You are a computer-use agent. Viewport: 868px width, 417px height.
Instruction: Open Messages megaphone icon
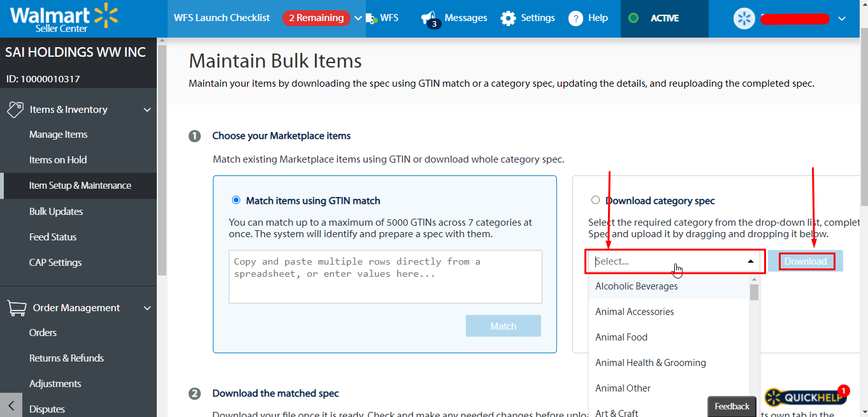point(430,18)
